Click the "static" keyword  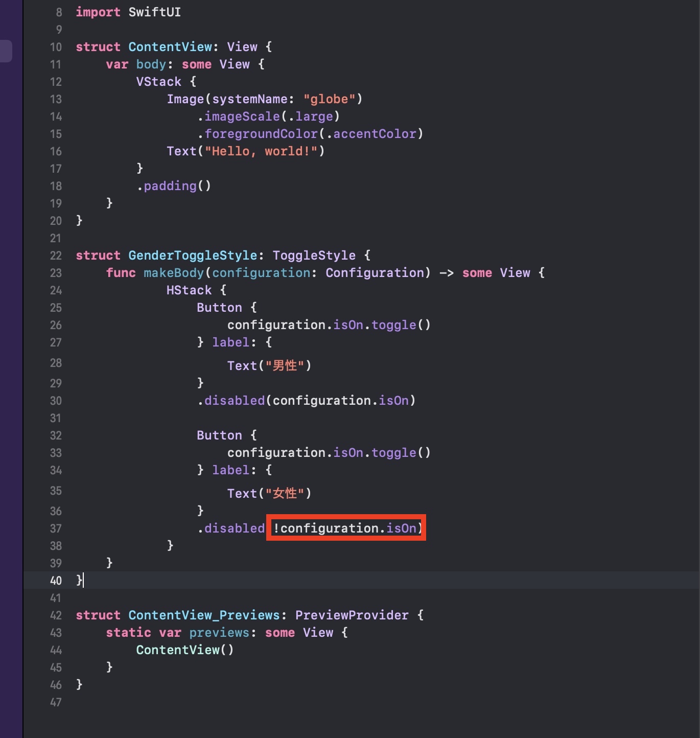[x=129, y=633]
